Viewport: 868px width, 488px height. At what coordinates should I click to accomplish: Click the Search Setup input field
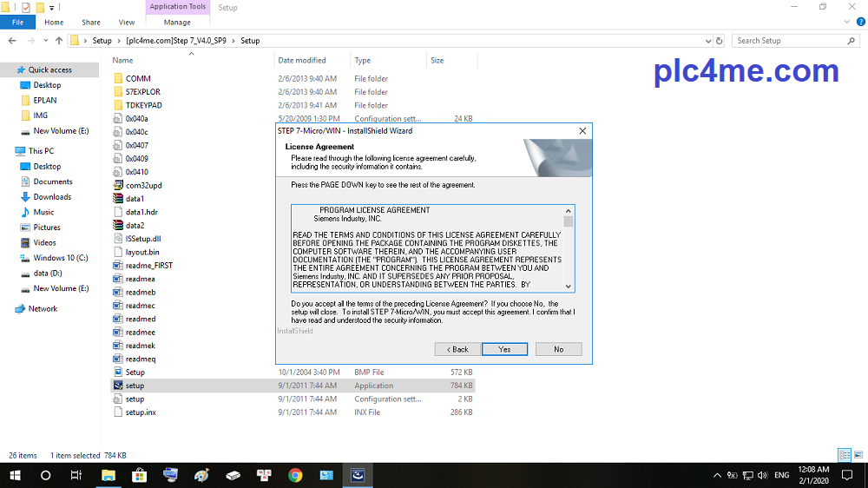788,41
